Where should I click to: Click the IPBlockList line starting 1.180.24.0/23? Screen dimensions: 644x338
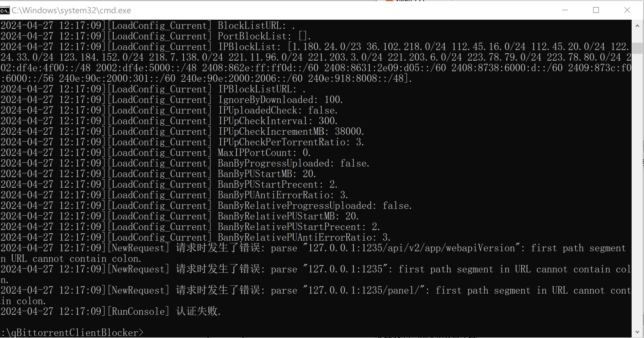(316, 63)
